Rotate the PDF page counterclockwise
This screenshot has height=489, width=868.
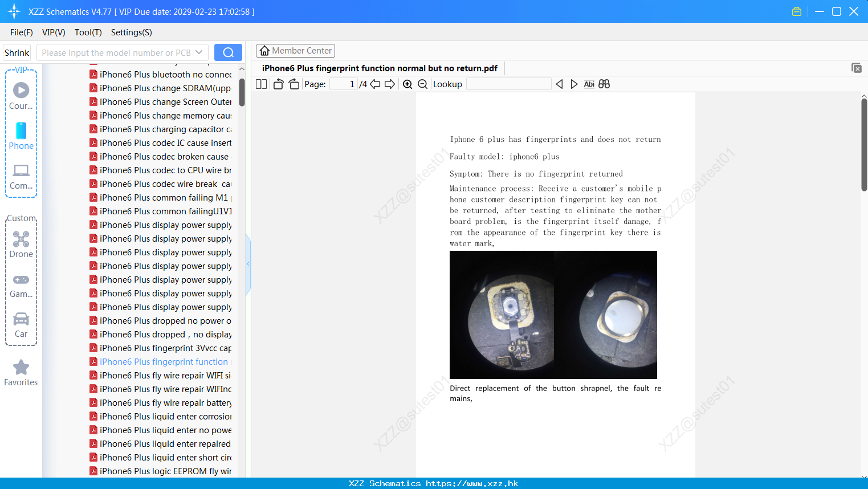click(x=278, y=84)
